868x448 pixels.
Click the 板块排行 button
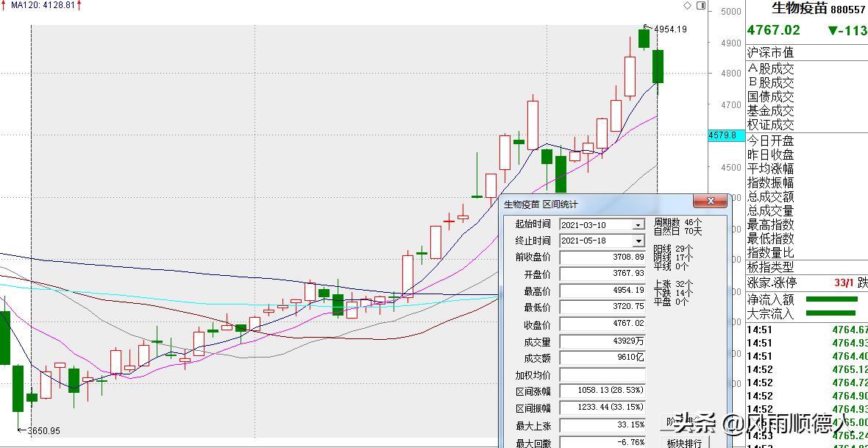[685, 442]
